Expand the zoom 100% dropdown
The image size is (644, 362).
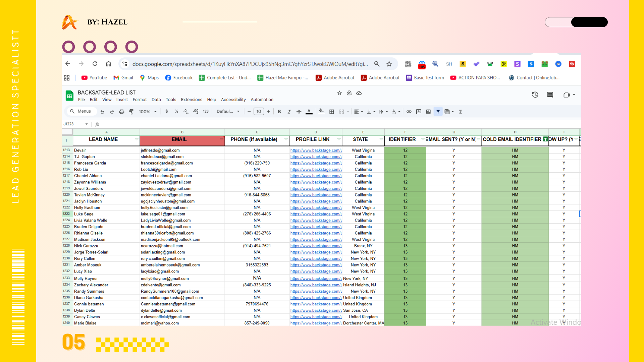click(x=148, y=112)
